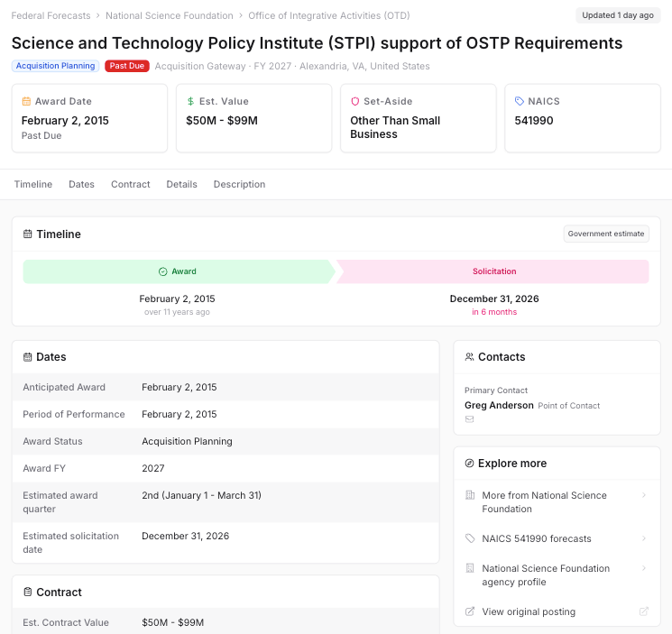Click the Acquisition Planning status badge
672x634 pixels.
[x=55, y=66]
